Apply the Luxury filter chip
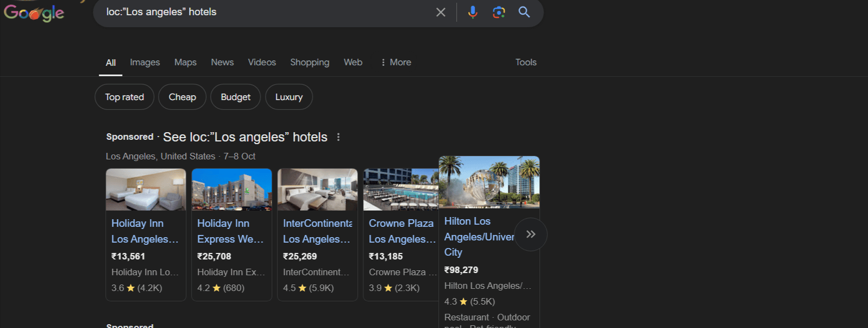This screenshot has width=868, height=328. tap(288, 97)
